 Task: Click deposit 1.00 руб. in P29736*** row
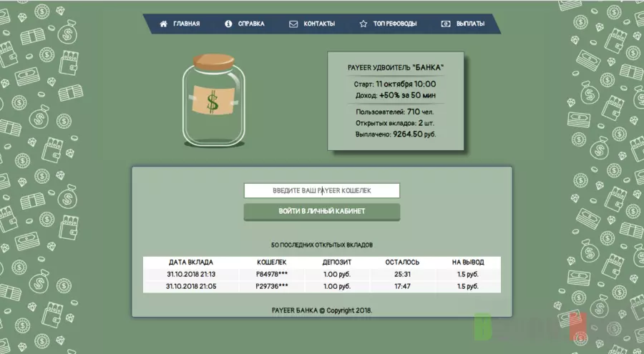coord(337,286)
